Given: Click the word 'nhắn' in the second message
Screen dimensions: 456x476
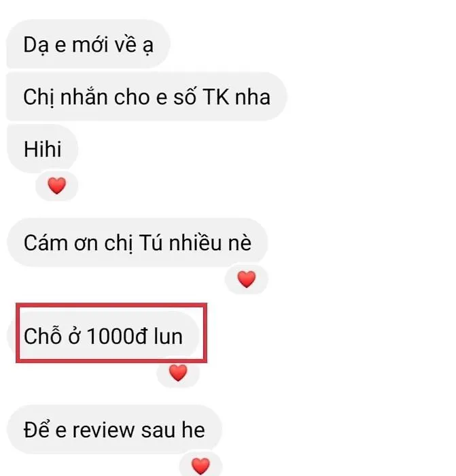Looking at the screenshot, I should pos(84,97).
